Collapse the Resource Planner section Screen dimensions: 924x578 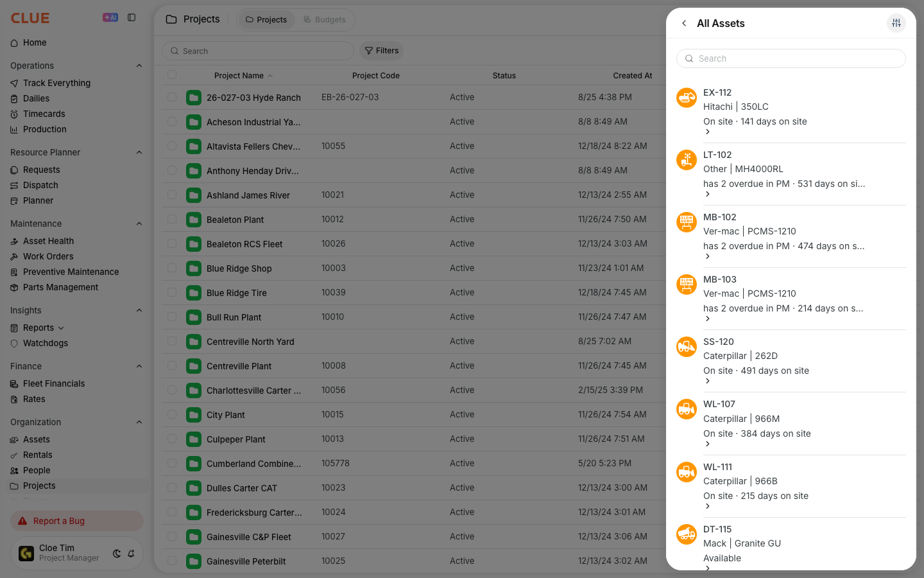139,152
